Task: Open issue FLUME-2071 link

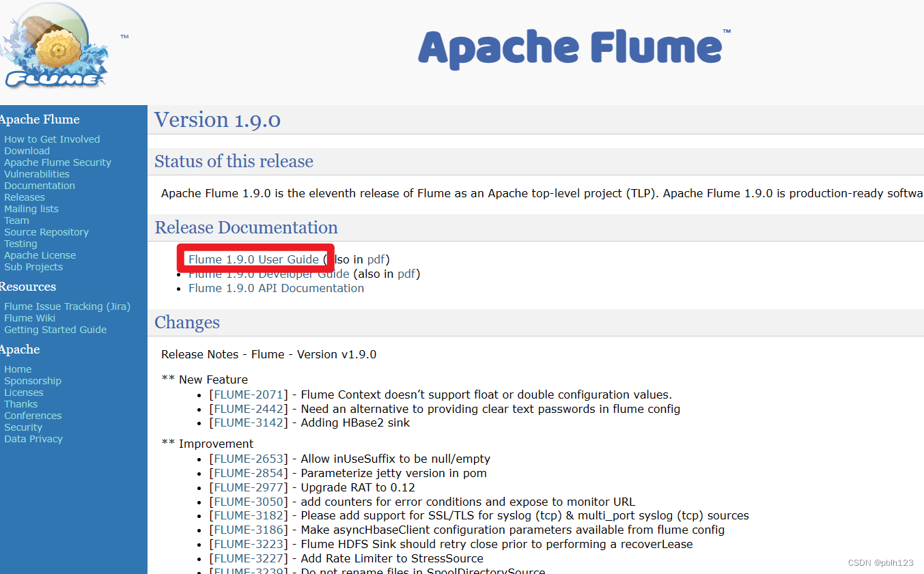Action: 249,394
